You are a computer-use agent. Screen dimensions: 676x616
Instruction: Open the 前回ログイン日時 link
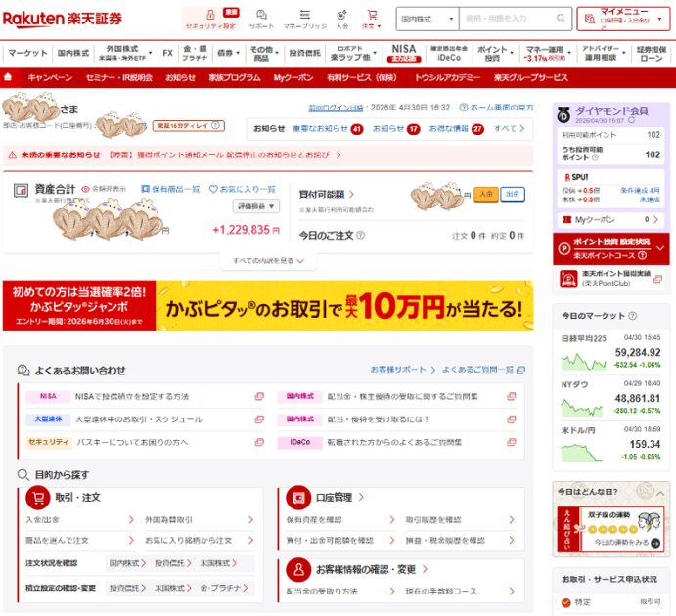coord(336,108)
